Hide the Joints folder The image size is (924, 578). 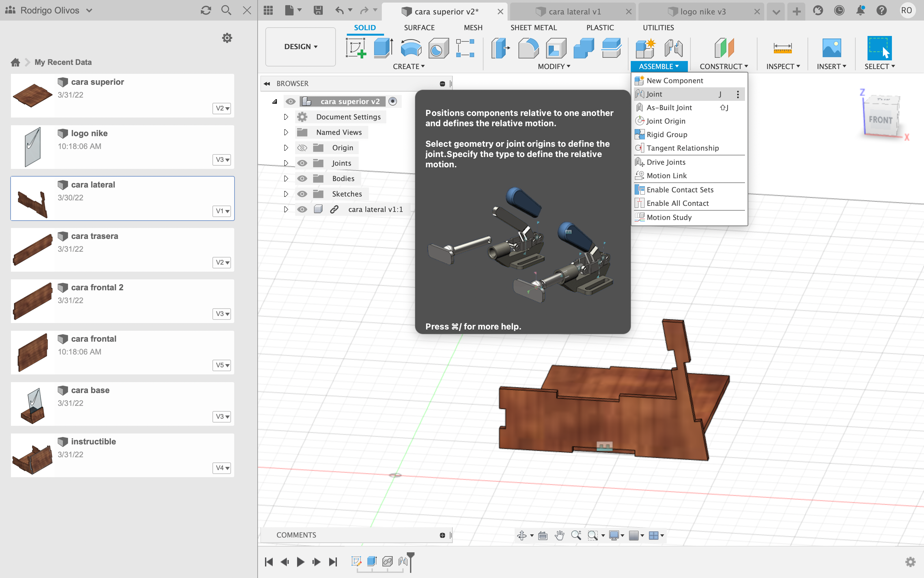pos(302,163)
